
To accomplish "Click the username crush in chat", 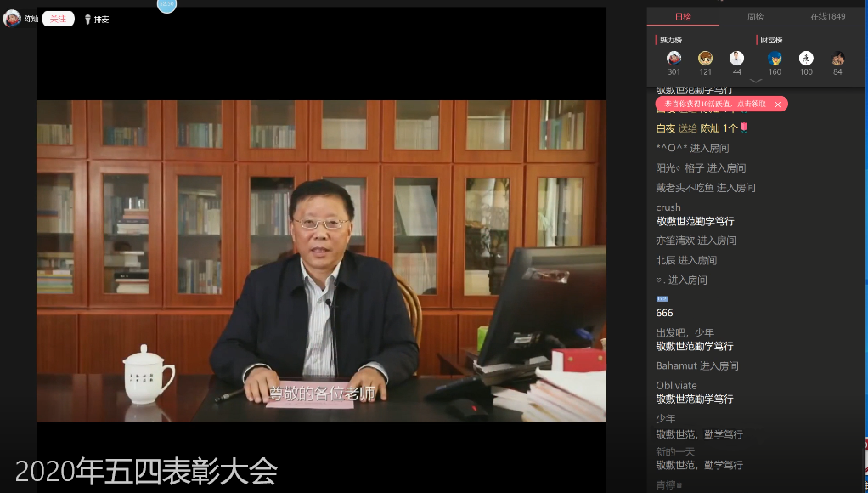I will pyautogui.click(x=668, y=207).
